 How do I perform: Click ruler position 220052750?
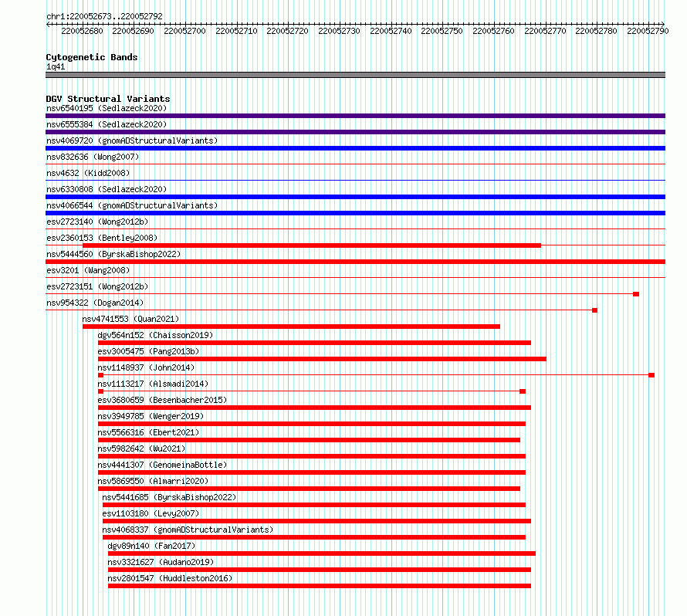(442, 31)
